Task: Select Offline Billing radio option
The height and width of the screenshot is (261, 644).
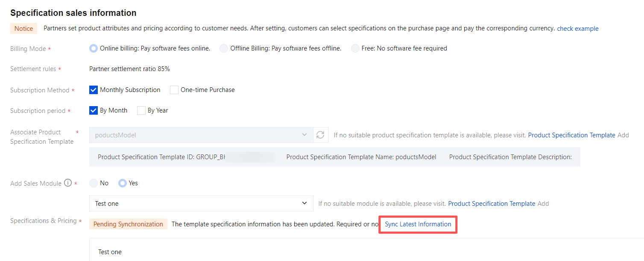Action: tap(224, 48)
